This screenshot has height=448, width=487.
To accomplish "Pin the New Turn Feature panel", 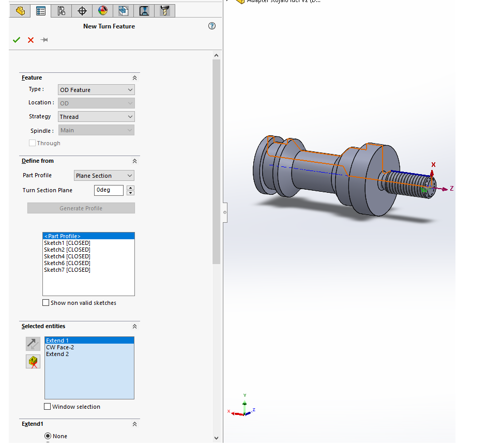I will pos(44,40).
